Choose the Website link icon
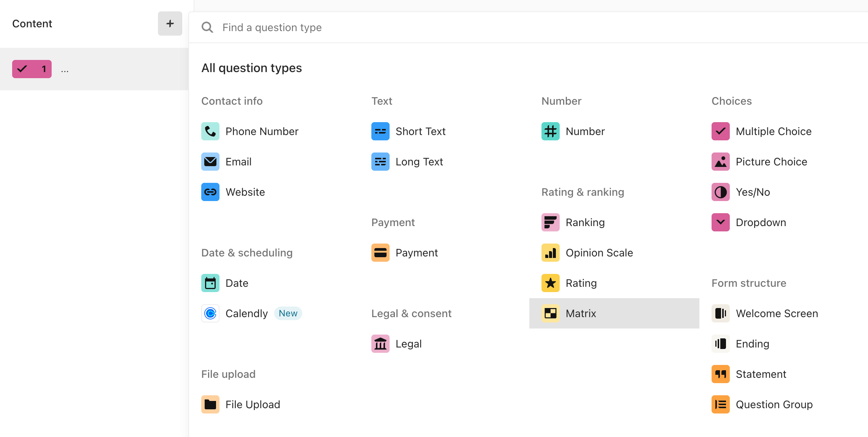868x437 pixels. coord(210,192)
